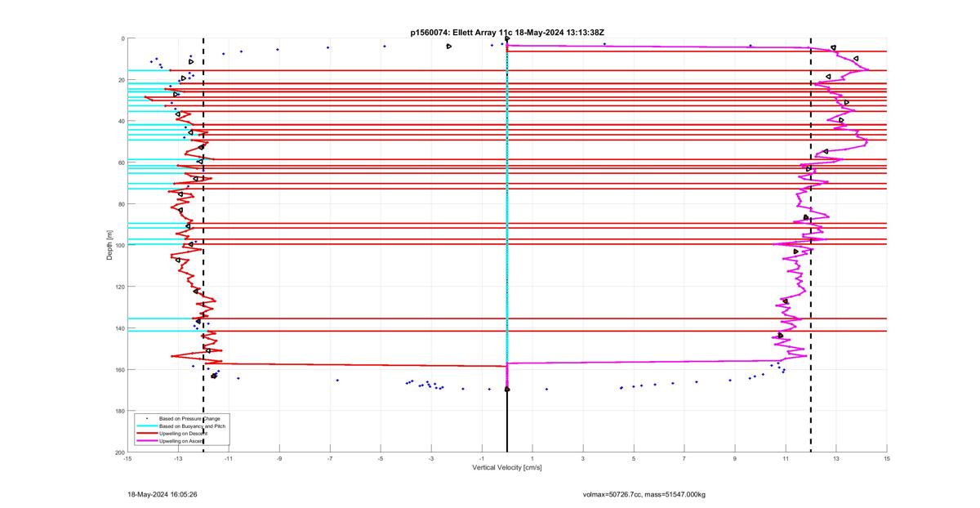The height and width of the screenshot is (508, 980).
Task: Click depth axis tick label '80'
Action: click(x=121, y=204)
